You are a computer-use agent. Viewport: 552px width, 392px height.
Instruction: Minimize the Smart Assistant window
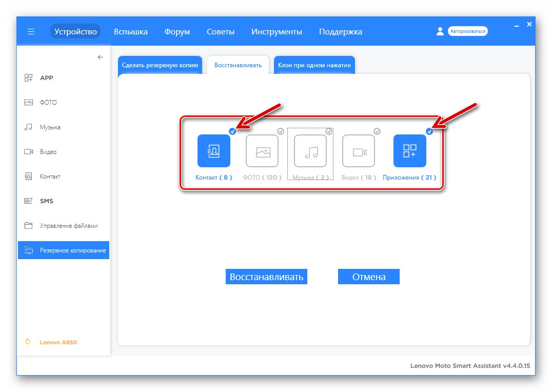tap(517, 25)
